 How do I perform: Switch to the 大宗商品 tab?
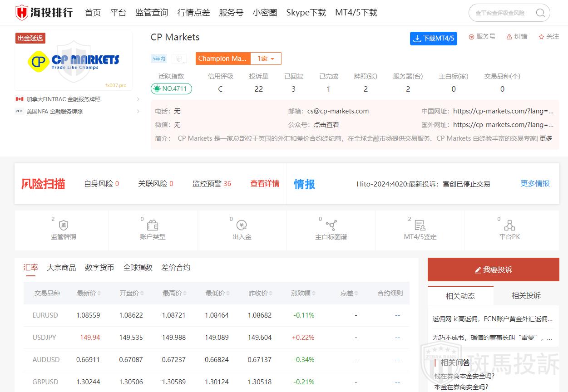[x=61, y=268]
